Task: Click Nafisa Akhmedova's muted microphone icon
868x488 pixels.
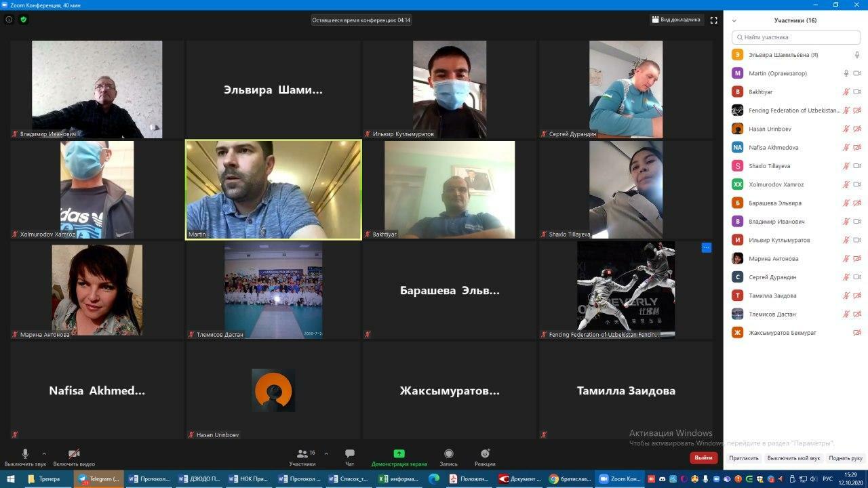Action: pos(846,147)
